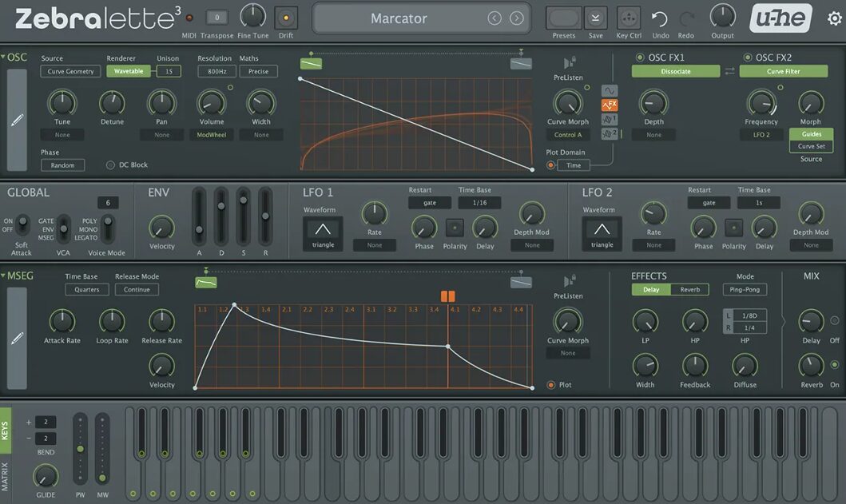846x504 pixels.
Task: Open the Curve Geometry source dropdown
Action: pyautogui.click(x=70, y=71)
